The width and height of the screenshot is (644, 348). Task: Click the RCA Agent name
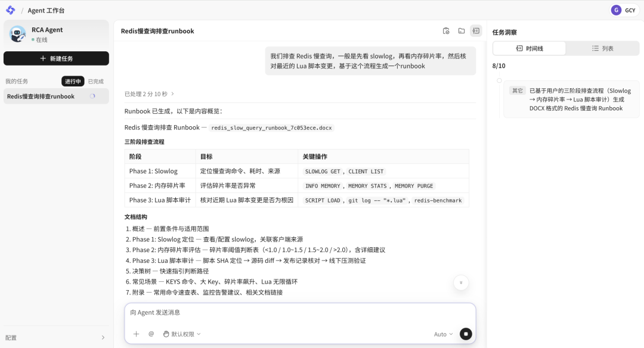47,30
